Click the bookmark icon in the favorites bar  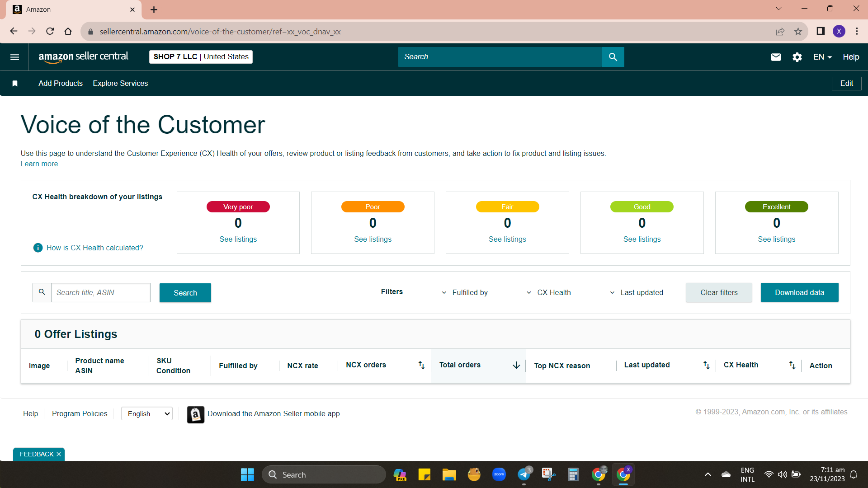[15, 83]
